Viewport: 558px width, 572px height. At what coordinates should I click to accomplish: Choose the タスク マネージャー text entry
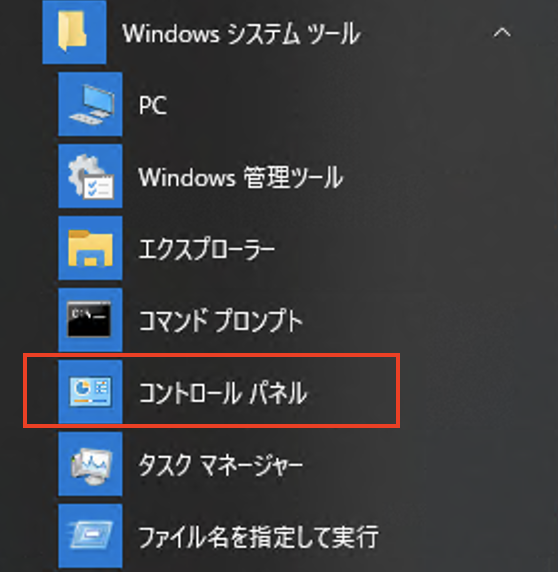pos(220,465)
